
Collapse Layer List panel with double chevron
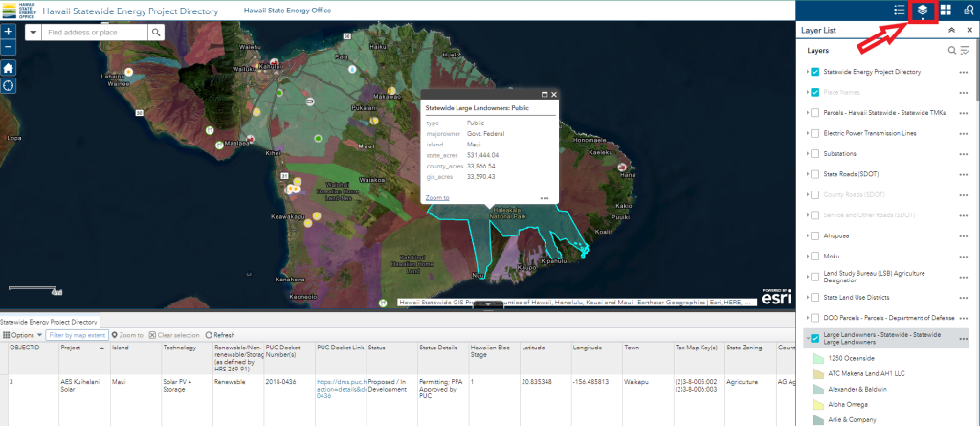pyautogui.click(x=951, y=30)
